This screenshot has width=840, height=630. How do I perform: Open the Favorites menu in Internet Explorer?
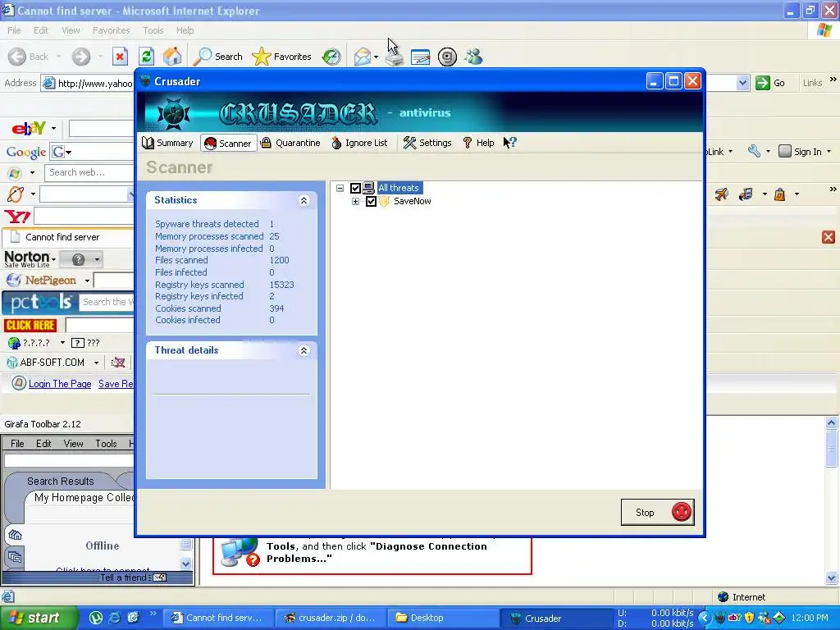pos(111,30)
